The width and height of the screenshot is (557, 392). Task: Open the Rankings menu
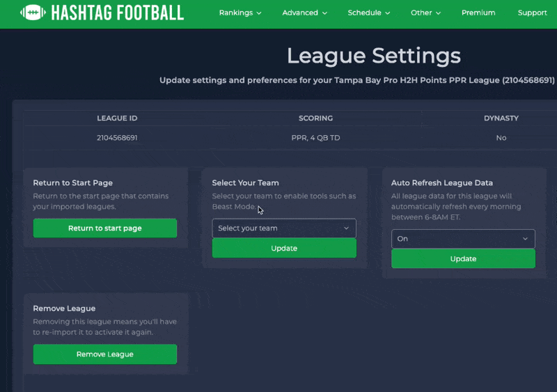point(240,13)
